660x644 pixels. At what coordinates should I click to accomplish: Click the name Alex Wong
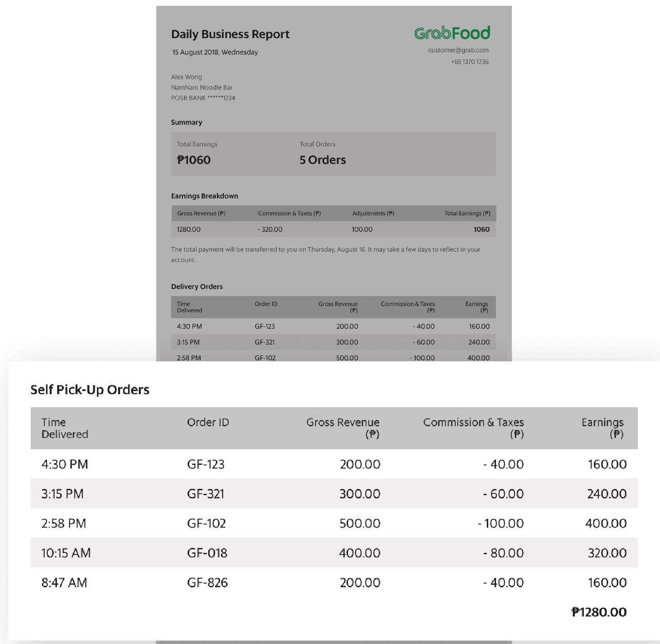pyautogui.click(x=186, y=77)
